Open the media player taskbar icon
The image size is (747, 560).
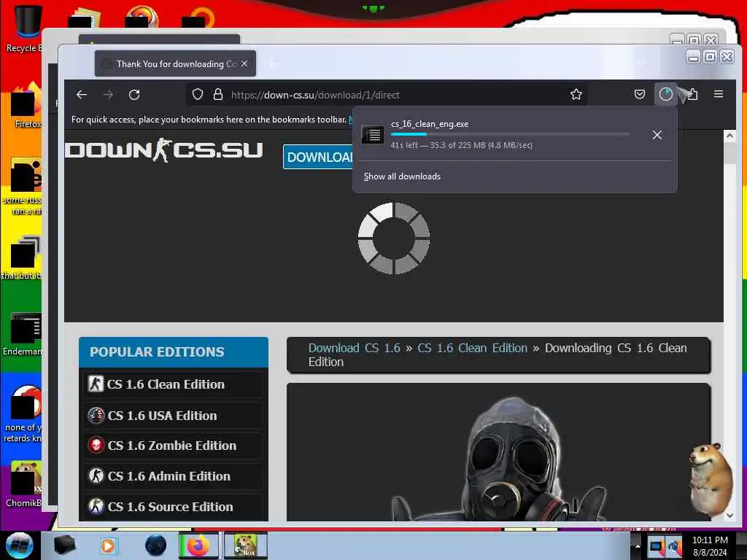pyautogui.click(x=108, y=545)
